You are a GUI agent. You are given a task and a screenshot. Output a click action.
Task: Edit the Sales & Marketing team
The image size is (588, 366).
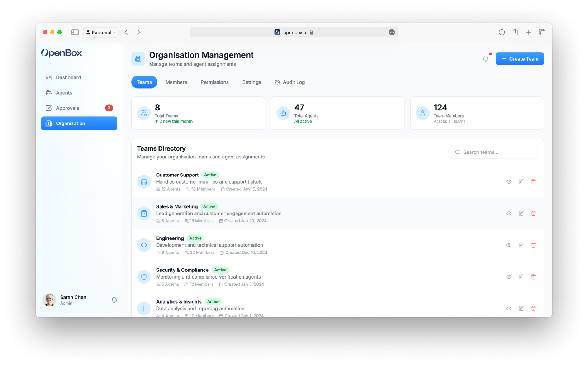[x=521, y=213]
